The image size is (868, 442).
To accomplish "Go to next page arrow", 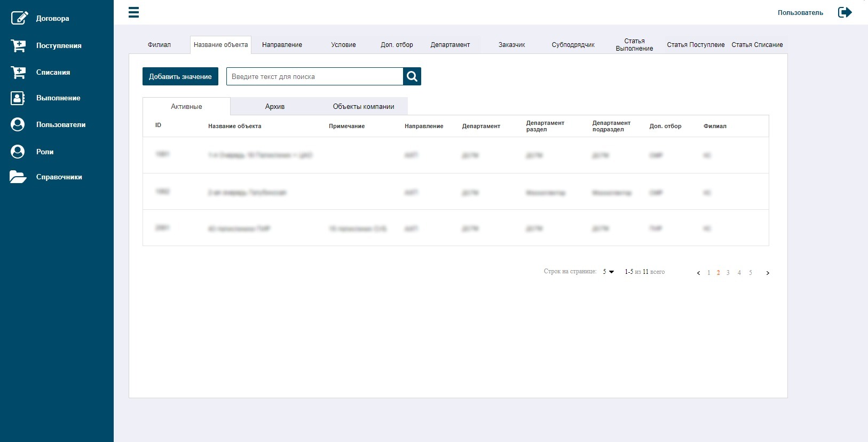I will 768,273.
